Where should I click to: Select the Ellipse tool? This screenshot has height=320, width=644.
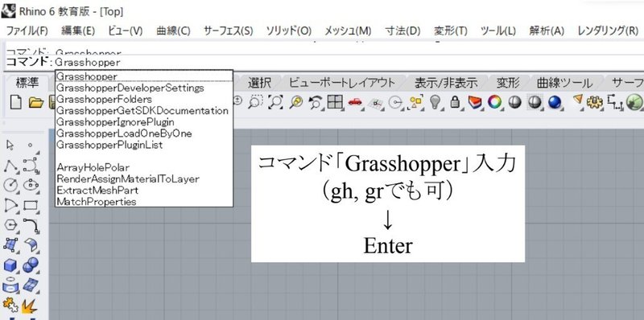(x=31, y=185)
